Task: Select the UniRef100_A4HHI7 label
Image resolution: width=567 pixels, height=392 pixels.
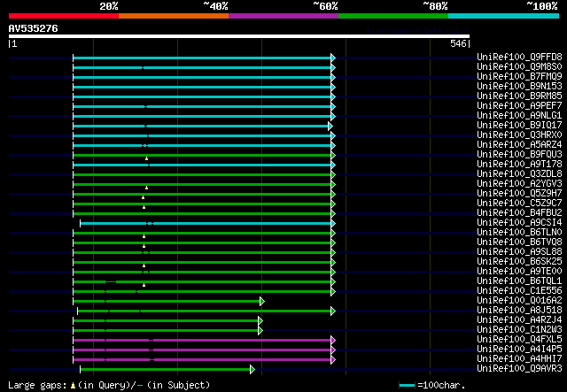Action: click(519, 359)
